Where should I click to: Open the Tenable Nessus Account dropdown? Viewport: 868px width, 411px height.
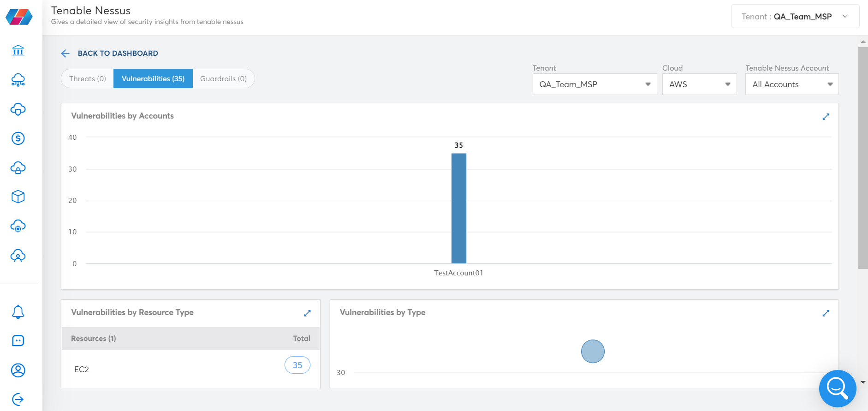click(792, 84)
